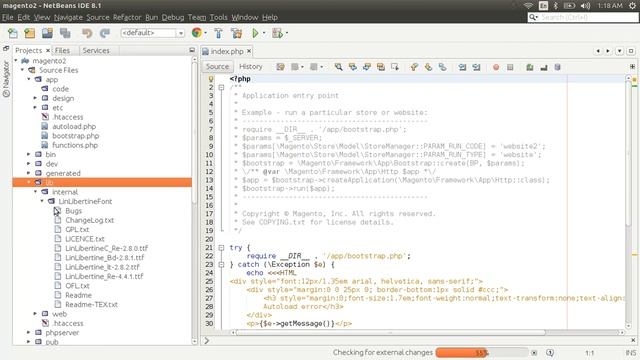Click the Clean and Build icon
Viewport: 640px width, 360px height.
coord(236,33)
